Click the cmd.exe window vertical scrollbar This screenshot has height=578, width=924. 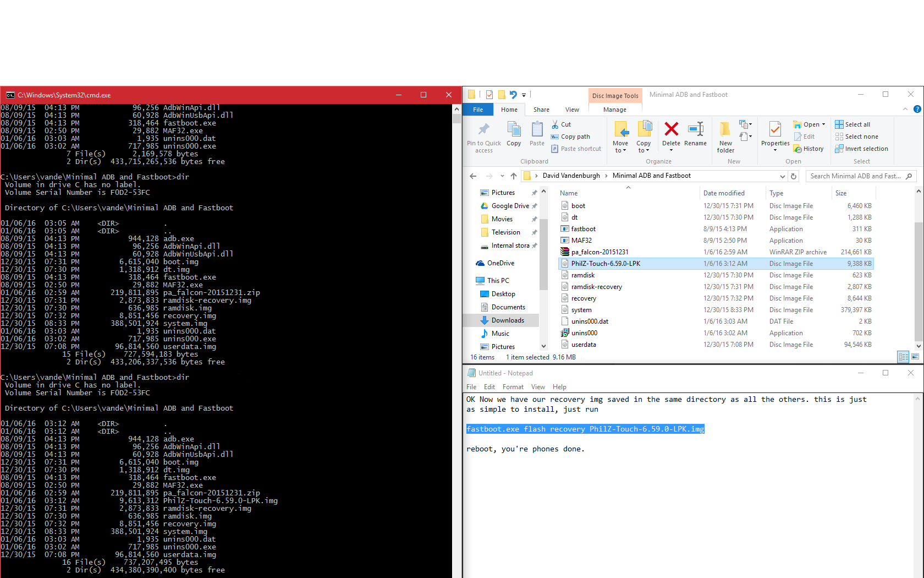[x=457, y=341]
